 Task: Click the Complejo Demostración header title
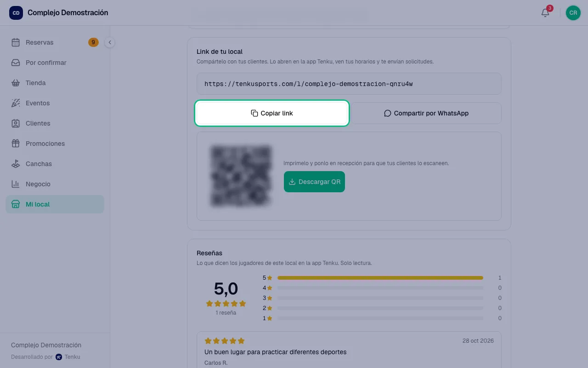click(x=68, y=13)
